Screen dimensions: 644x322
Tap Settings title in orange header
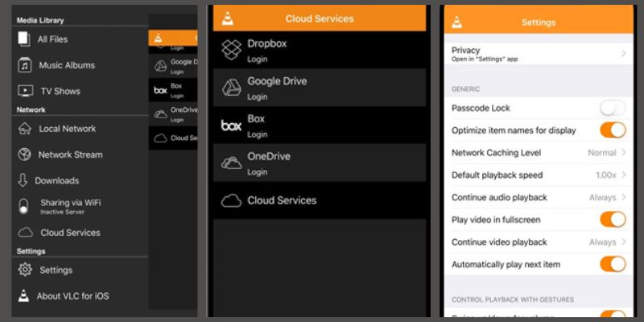point(538,23)
